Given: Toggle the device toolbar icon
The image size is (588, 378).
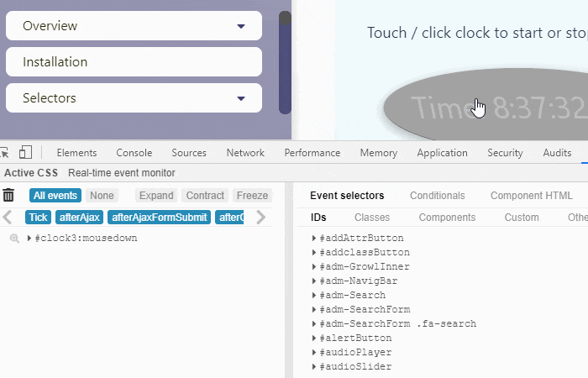Looking at the screenshot, I should coord(25,152).
